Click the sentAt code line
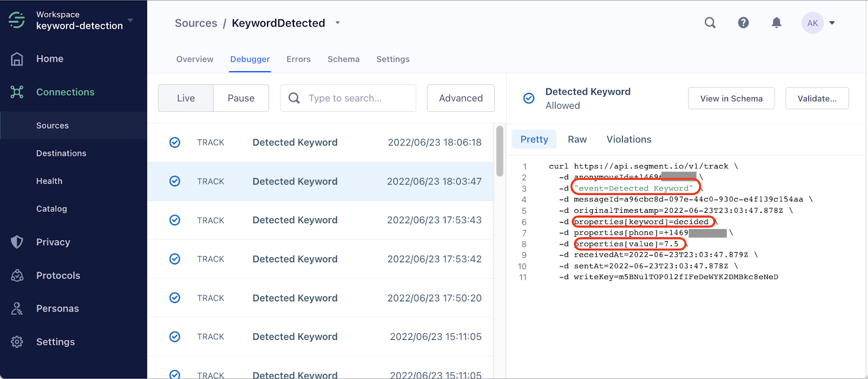The height and width of the screenshot is (379, 868). (648, 266)
